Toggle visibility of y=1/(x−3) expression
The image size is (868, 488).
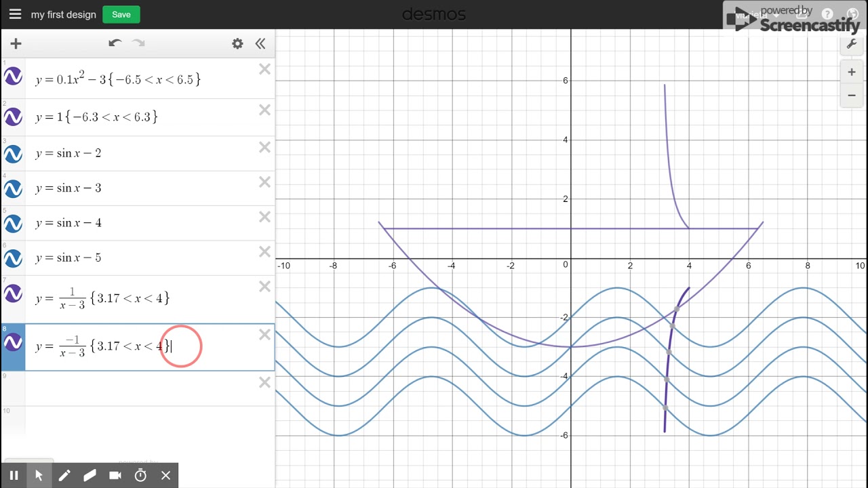[x=13, y=293]
